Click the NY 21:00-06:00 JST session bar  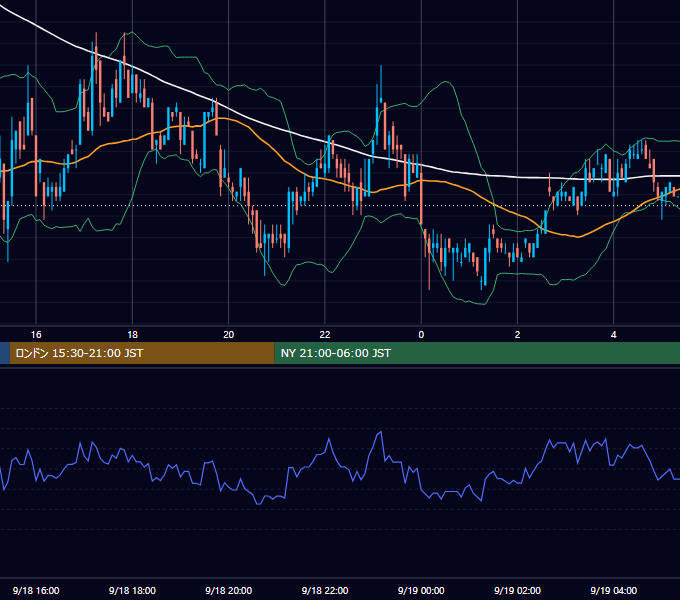(x=477, y=353)
